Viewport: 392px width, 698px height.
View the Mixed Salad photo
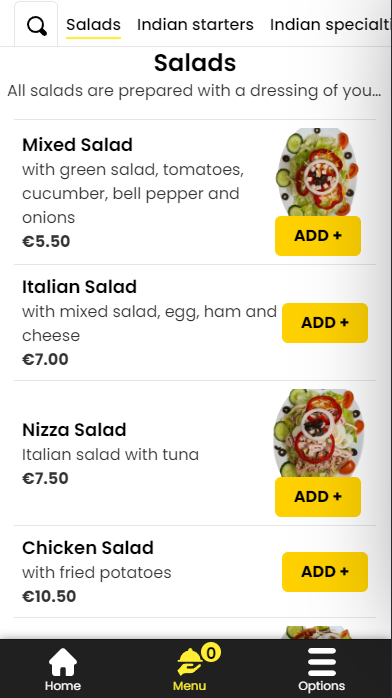coord(318,172)
